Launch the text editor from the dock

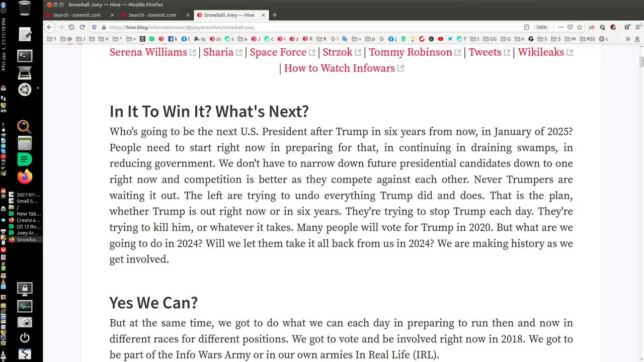pyautogui.click(x=25, y=35)
